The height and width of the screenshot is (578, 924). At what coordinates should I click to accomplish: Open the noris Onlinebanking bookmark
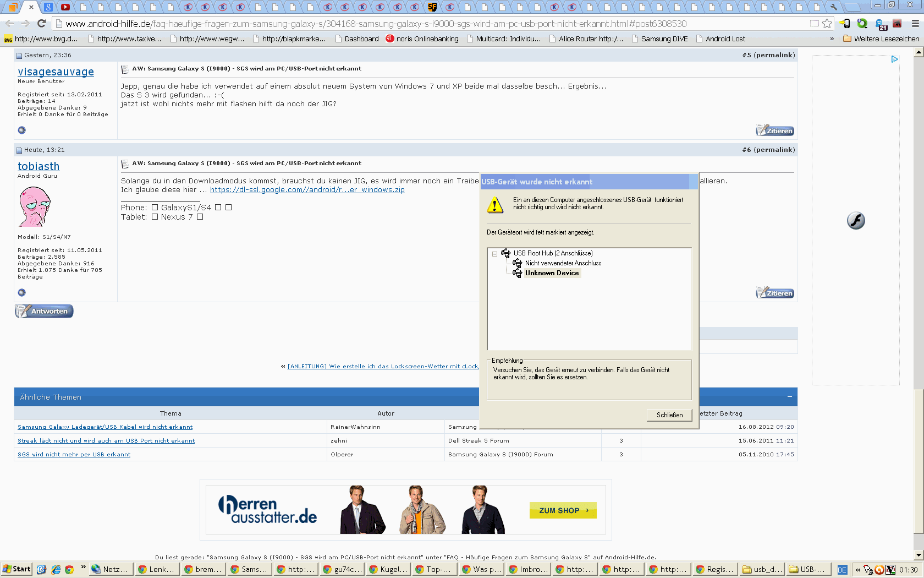pyautogui.click(x=422, y=39)
